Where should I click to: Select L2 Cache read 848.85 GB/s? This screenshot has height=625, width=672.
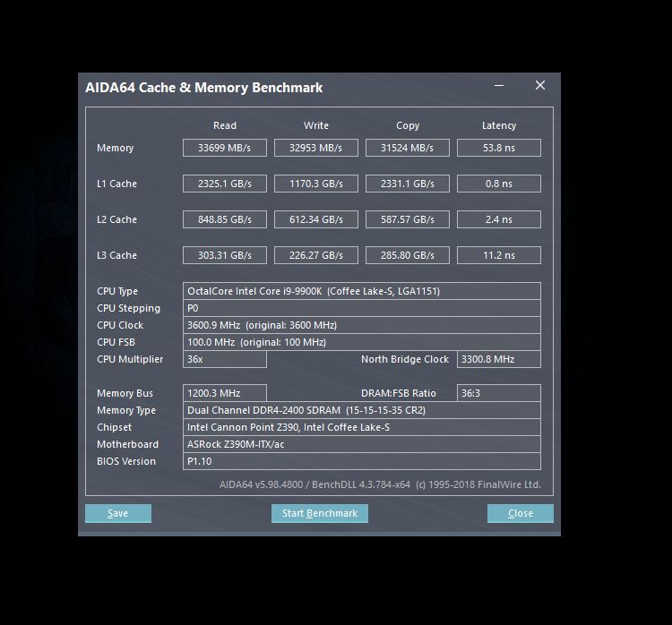coord(225,219)
